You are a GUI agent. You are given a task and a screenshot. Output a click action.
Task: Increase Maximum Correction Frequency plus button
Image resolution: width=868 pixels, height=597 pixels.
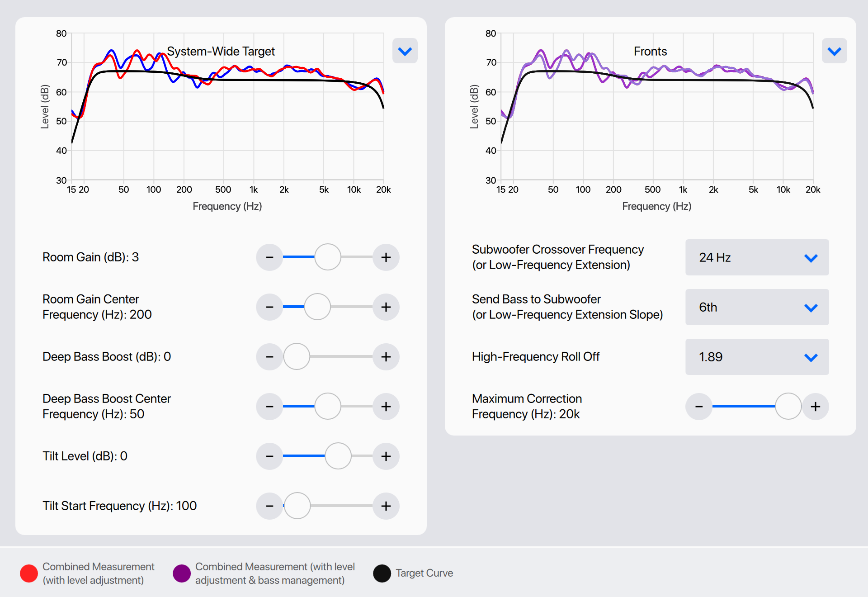[x=816, y=407]
